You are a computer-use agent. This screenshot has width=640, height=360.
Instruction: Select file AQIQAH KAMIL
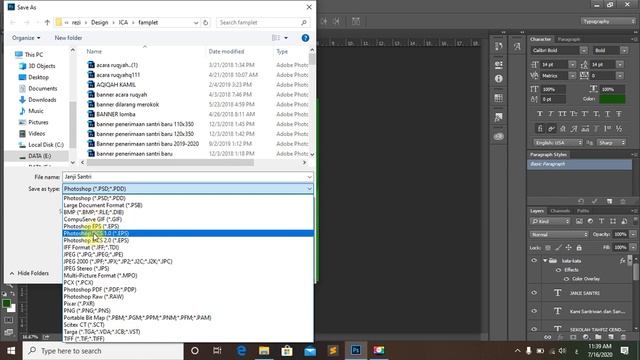[x=116, y=84]
